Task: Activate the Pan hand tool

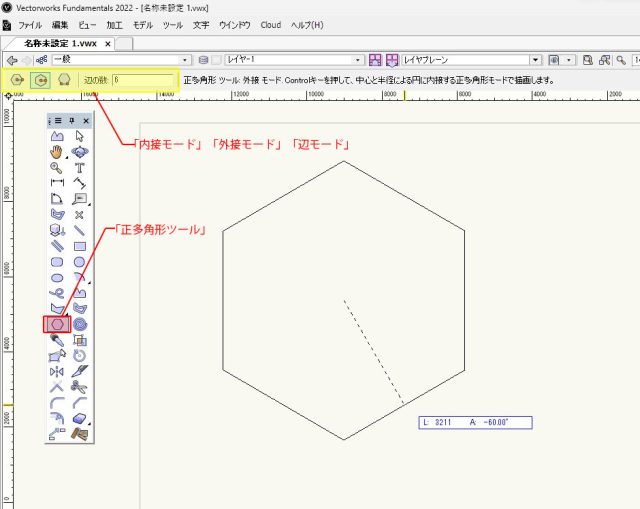Action: (57, 152)
